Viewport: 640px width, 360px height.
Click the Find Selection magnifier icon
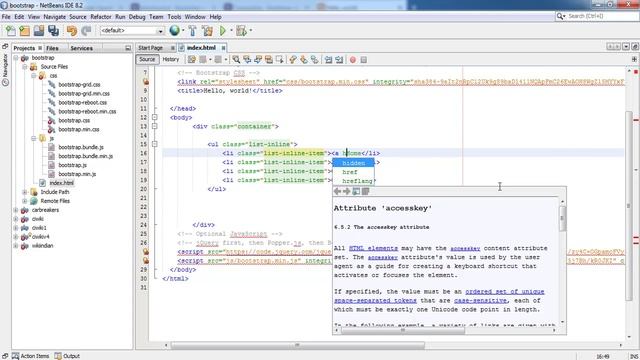tap(236, 60)
